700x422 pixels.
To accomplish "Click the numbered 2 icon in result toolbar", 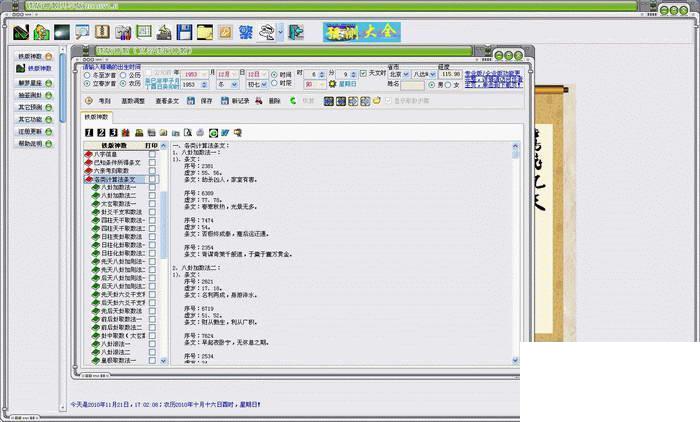I will click(x=101, y=133).
